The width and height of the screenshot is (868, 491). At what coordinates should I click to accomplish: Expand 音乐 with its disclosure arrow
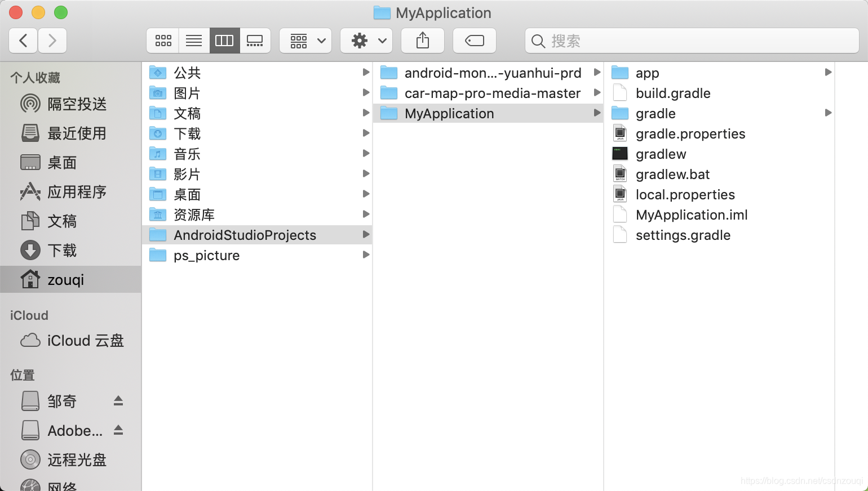366,153
